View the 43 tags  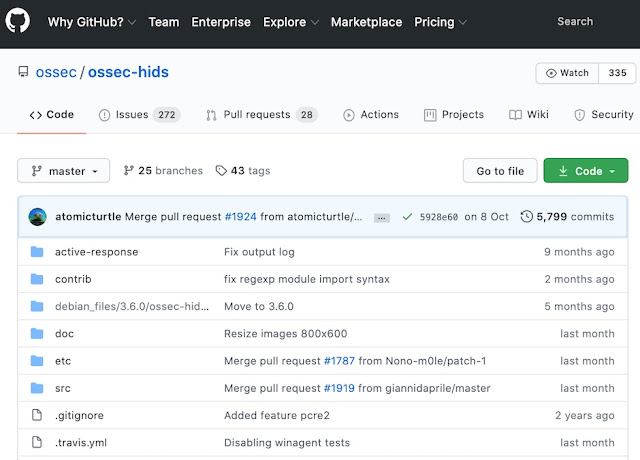pyautogui.click(x=243, y=171)
